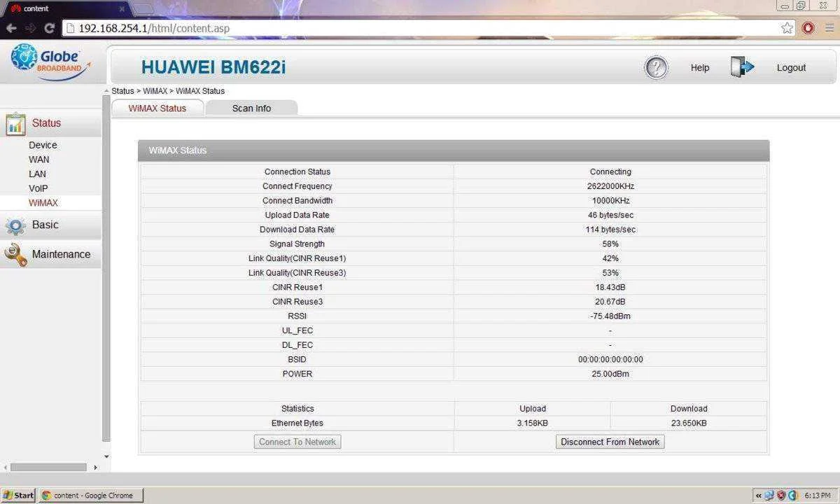Viewport: 840px width, 504px height.
Task: Select WAN in the Status menu
Action: pos(39,160)
